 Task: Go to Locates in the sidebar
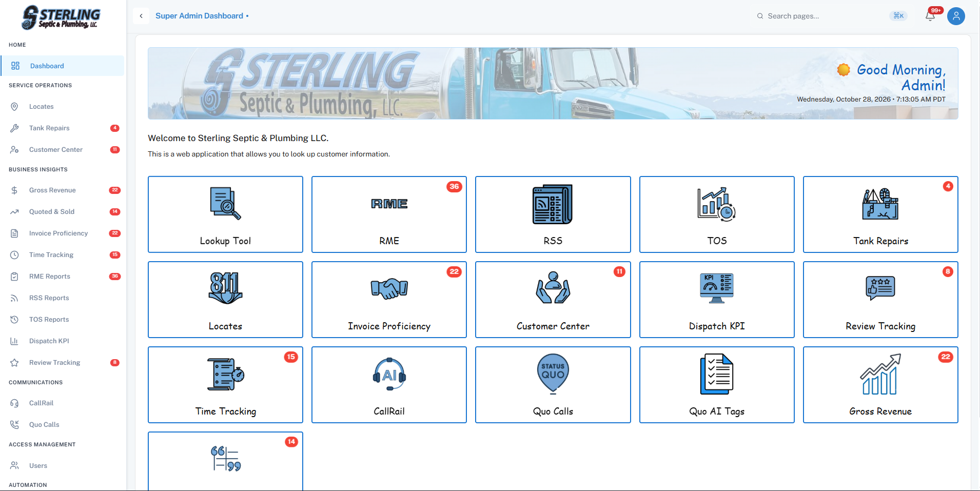click(x=62, y=107)
